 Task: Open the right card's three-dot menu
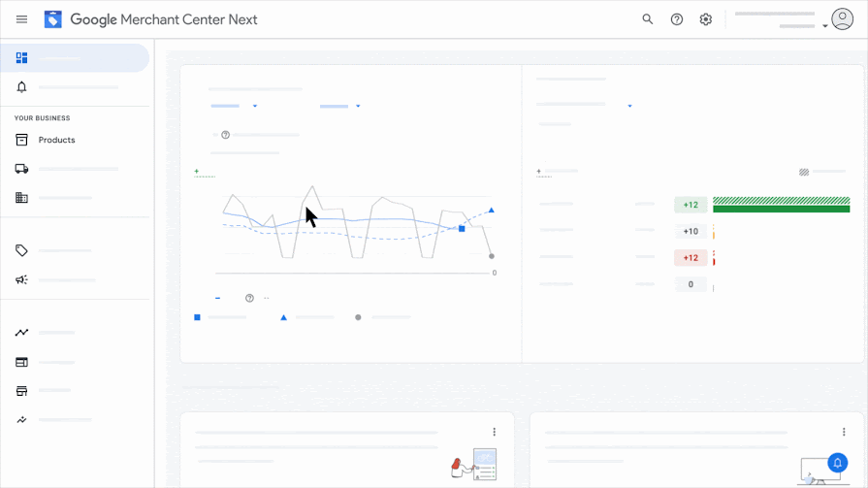coord(844,432)
